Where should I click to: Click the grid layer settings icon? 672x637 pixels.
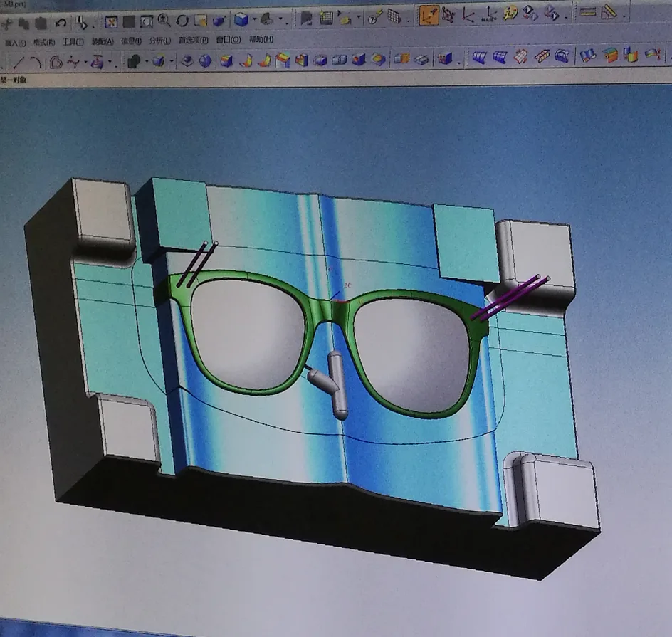[326, 18]
